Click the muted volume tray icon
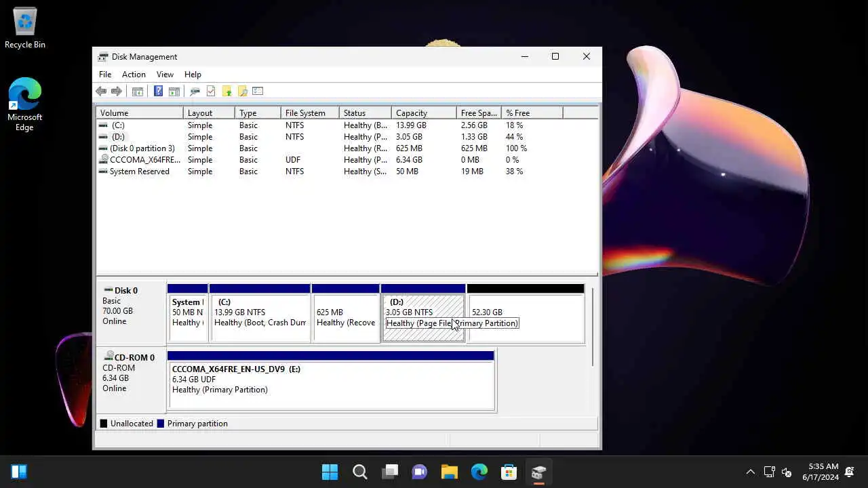This screenshot has width=868, height=488. click(x=787, y=472)
